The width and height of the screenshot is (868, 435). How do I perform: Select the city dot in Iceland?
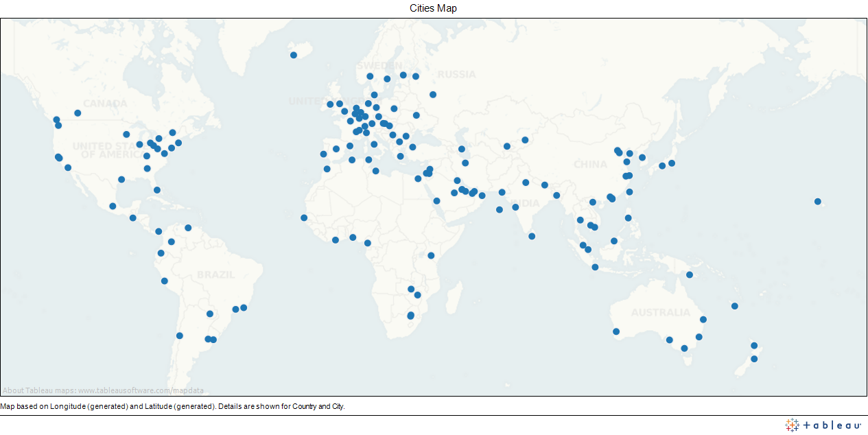[293, 55]
